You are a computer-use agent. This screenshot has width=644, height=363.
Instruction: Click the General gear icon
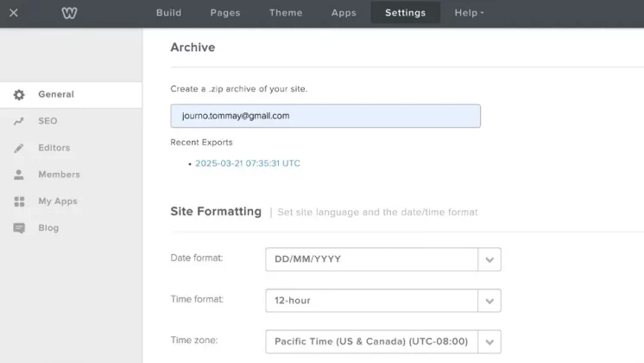19,95
